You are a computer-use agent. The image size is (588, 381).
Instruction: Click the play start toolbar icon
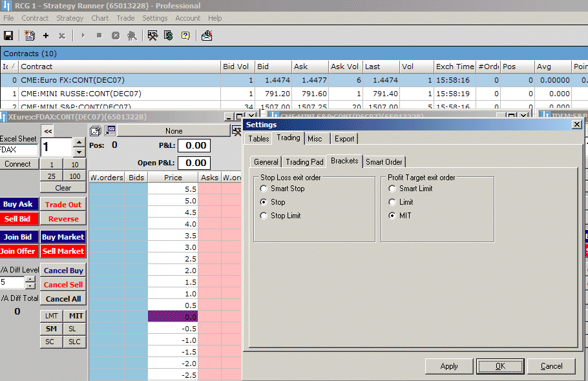(x=83, y=36)
